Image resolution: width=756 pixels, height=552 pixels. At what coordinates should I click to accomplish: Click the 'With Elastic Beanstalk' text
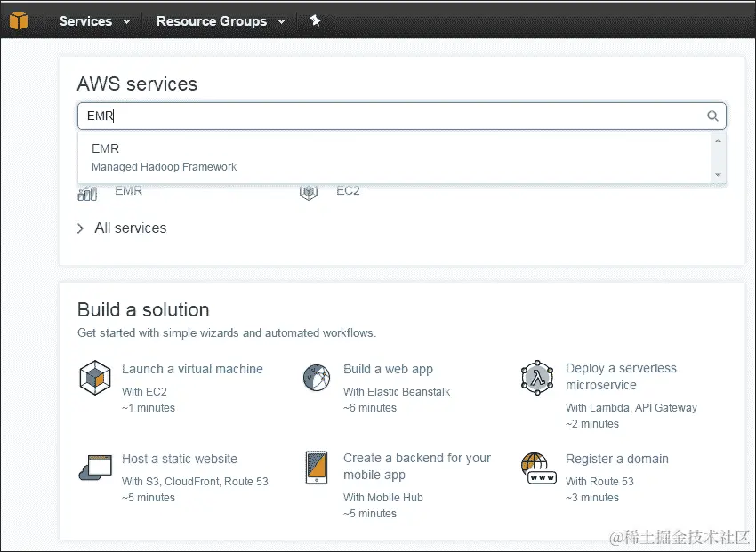397,392
